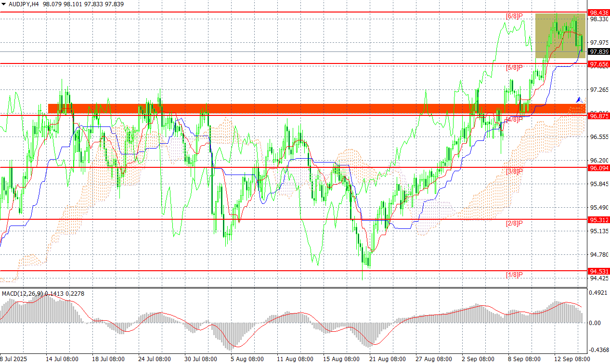Click the 8 Sep 08:00 time label

(524, 359)
